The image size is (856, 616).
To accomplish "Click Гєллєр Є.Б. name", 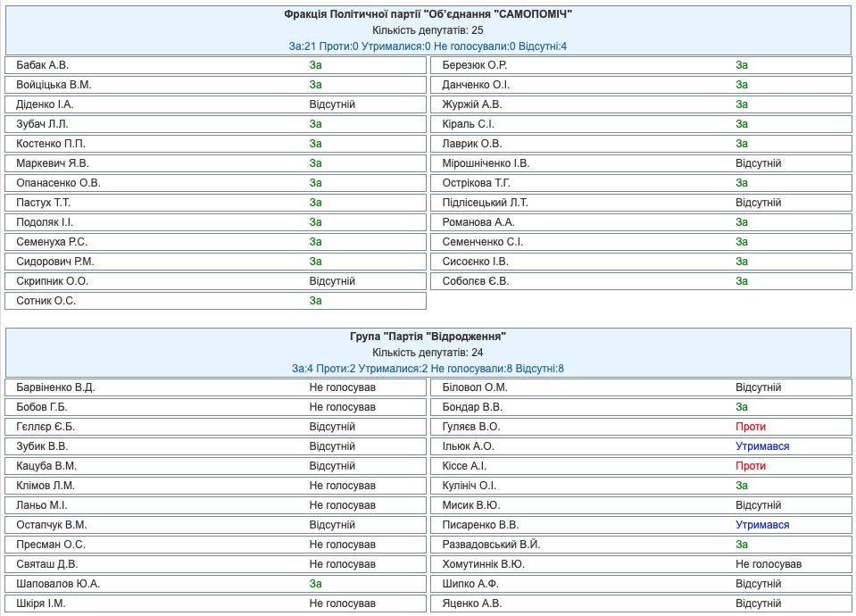I will [46, 427].
